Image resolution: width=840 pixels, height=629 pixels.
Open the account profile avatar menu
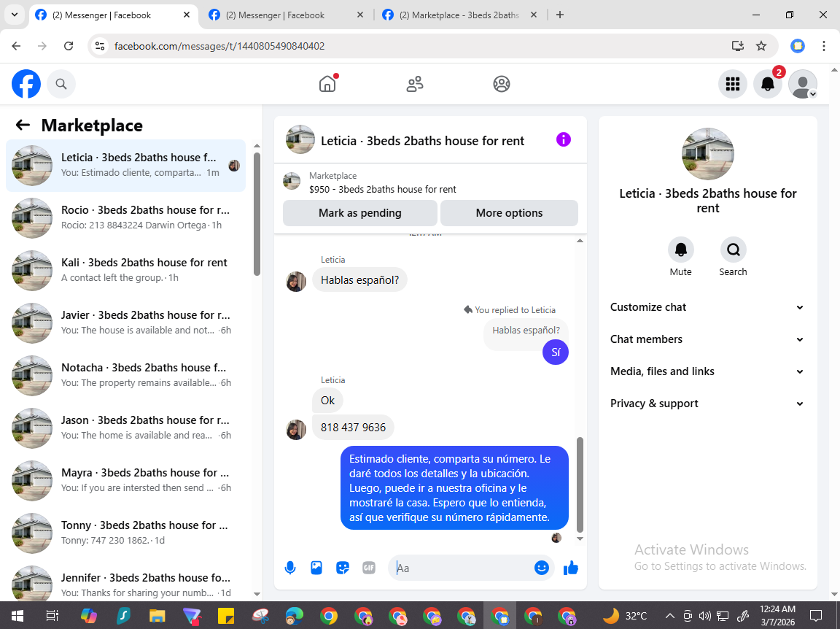[803, 84]
